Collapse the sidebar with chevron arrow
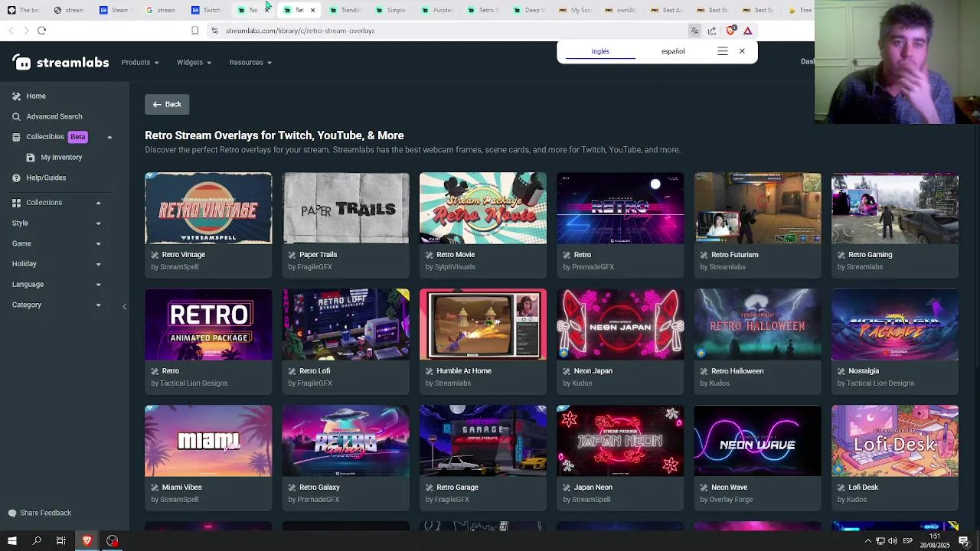Viewport: 980px width, 551px height. point(124,307)
